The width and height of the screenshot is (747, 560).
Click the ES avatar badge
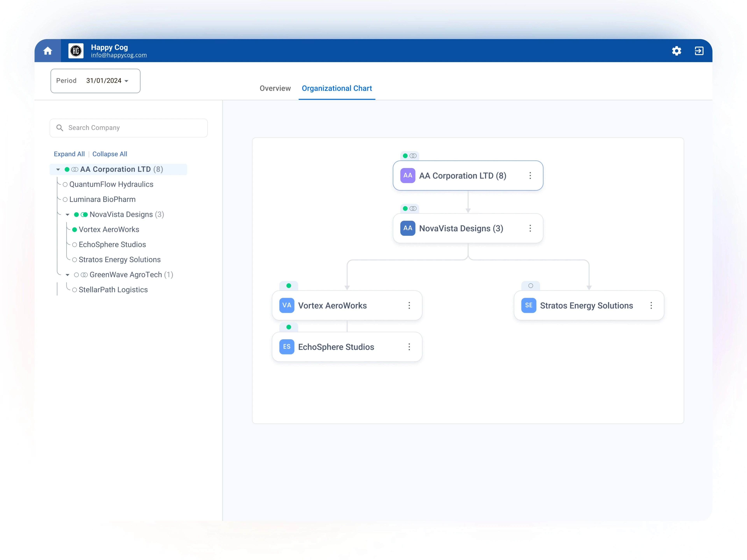[287, 347]
